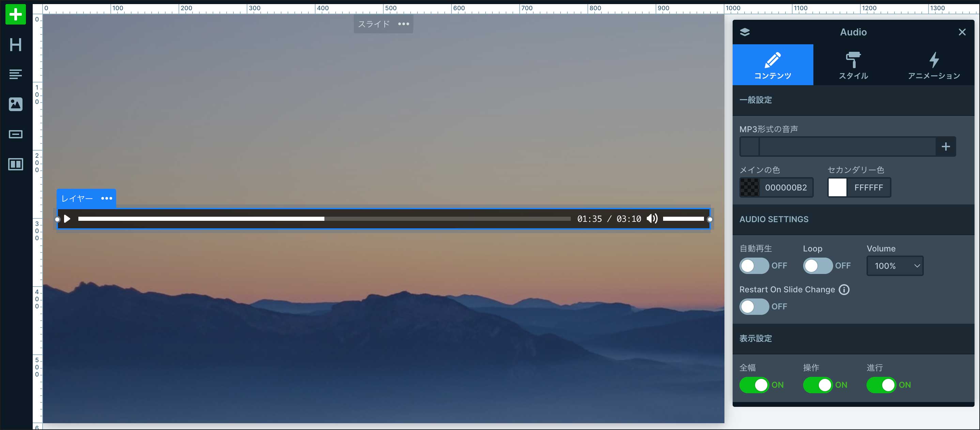Turn on Restart On Slide Change
Viewport: 980px width, 430px height.
(754, 307)
